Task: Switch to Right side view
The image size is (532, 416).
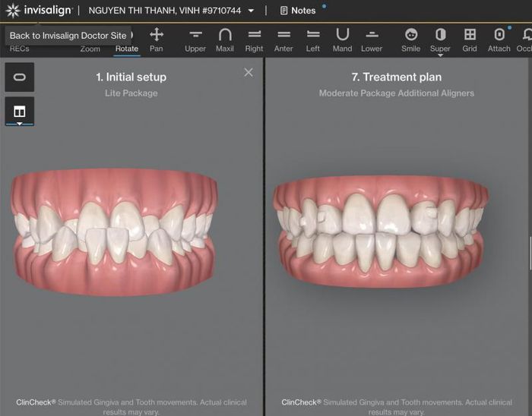Action: pos(254,40)
